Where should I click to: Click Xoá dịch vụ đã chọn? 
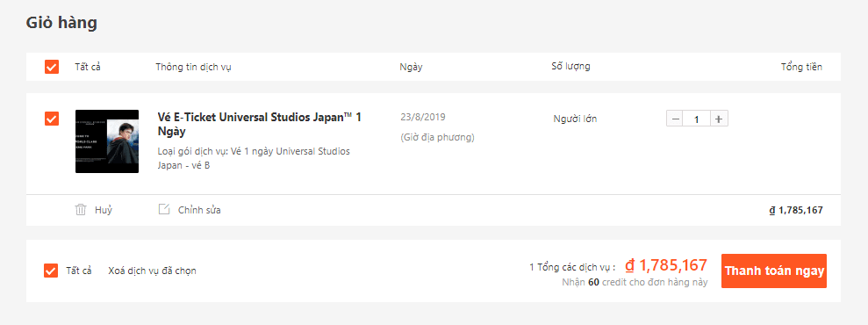[x=152, y=271]
